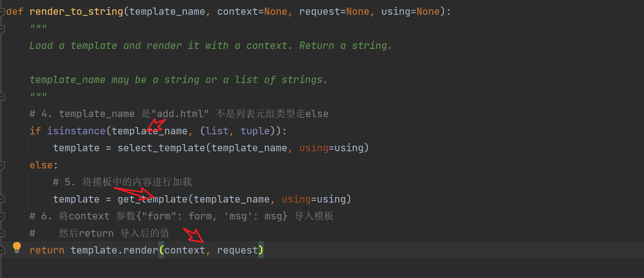
Task: Click the select_template function call
Action: tap(161, 148)
